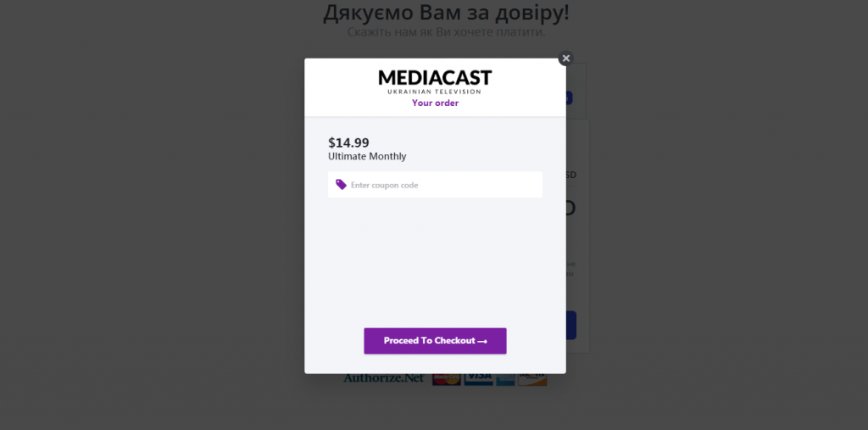Click the dimmed heading Дякуємо Вам за довіру!

[x=446, y=12]
